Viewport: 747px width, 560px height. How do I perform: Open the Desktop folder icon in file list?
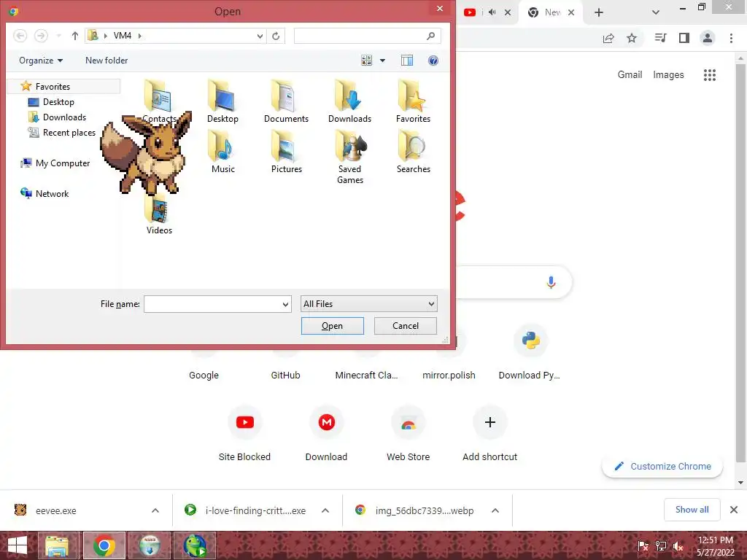222,101
